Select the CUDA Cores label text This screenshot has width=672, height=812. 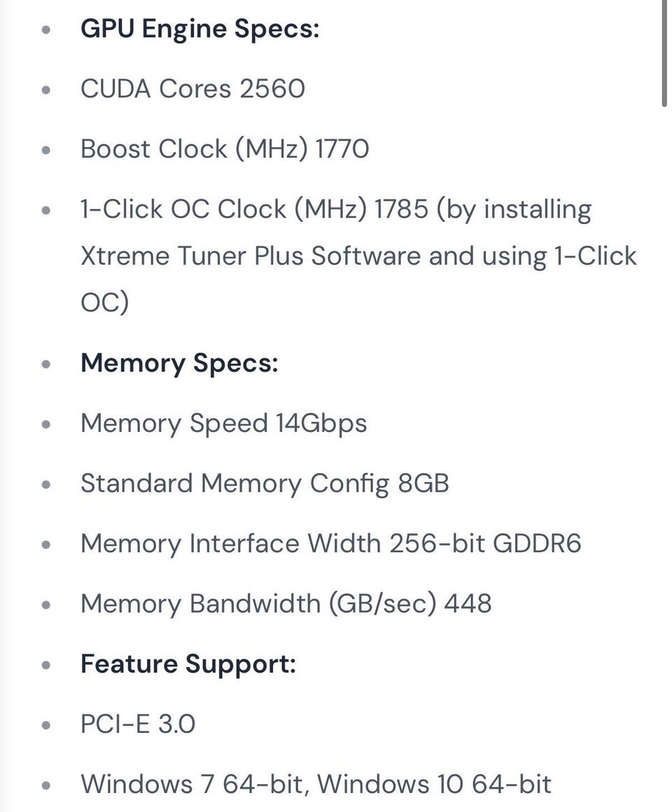click(x=156, y=89)
